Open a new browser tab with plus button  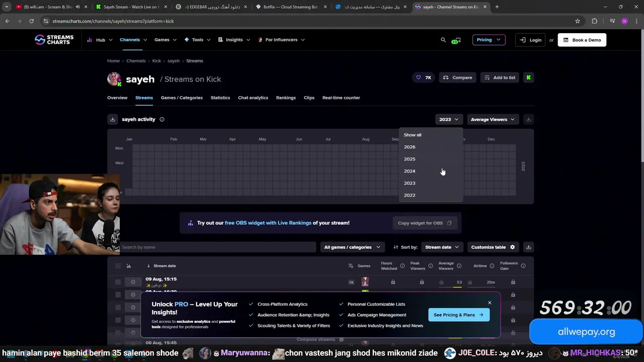click(x=497, y=7)
